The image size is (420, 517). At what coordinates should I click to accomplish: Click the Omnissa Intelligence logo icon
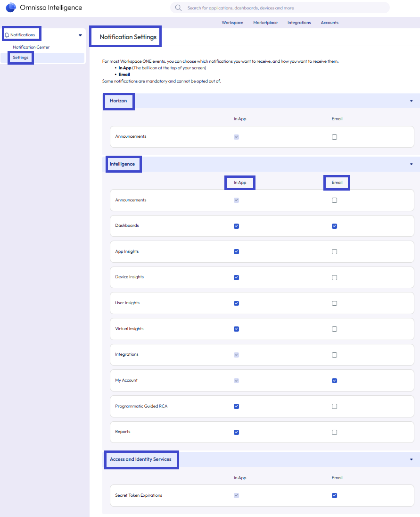coord(11,7)
